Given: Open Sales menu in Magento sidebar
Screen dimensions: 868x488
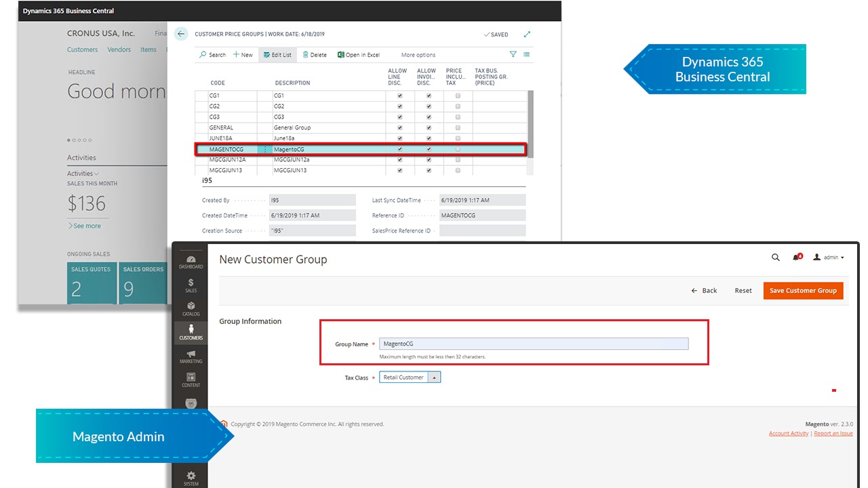Looking at the screenshot, I should pos(191,285).
